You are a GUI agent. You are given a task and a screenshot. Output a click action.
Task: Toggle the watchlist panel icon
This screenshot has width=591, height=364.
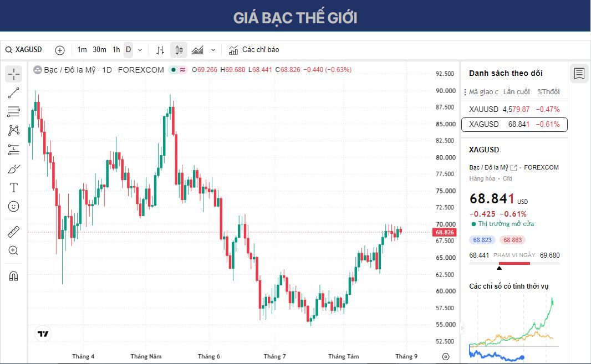coord(579,74)
